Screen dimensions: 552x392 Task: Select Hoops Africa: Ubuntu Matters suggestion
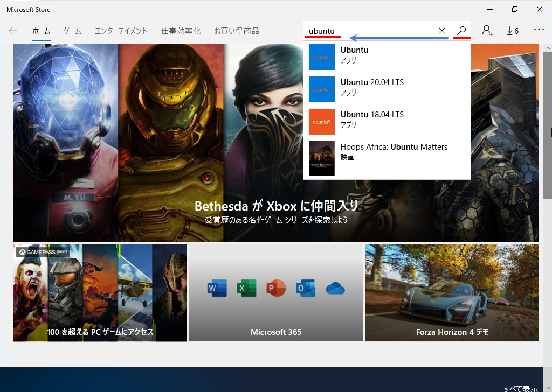(387, 158)
